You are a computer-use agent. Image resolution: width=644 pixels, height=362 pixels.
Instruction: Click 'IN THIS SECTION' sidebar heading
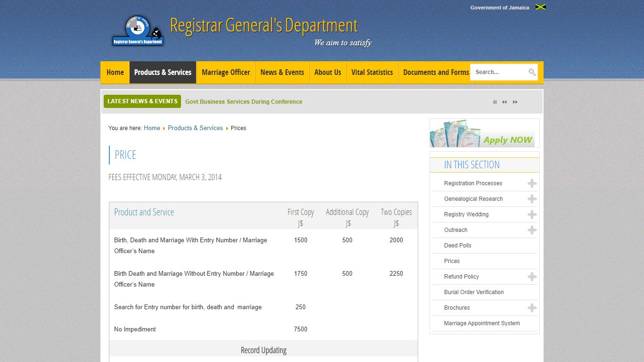click(472, 165)
